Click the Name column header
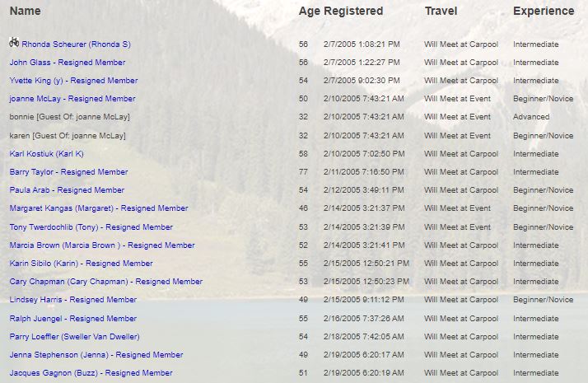Screen dimensions: 588x383 coord(26,12)
